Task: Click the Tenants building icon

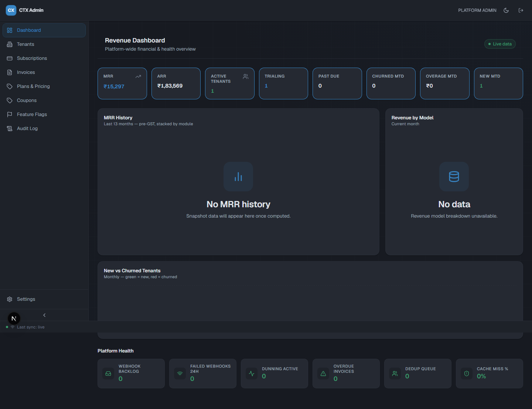Action: 10,44
